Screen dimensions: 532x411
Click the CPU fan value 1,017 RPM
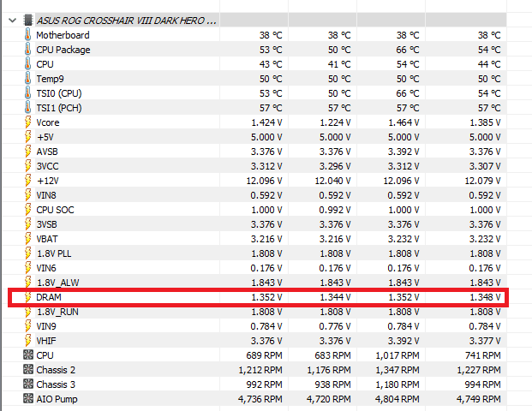tap(397, 355)
